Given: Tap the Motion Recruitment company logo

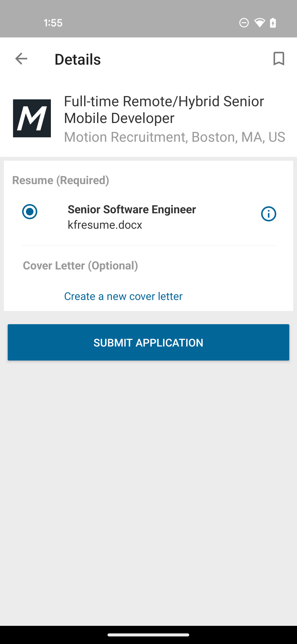Looking at the screenshot, I should coord(32,118).
